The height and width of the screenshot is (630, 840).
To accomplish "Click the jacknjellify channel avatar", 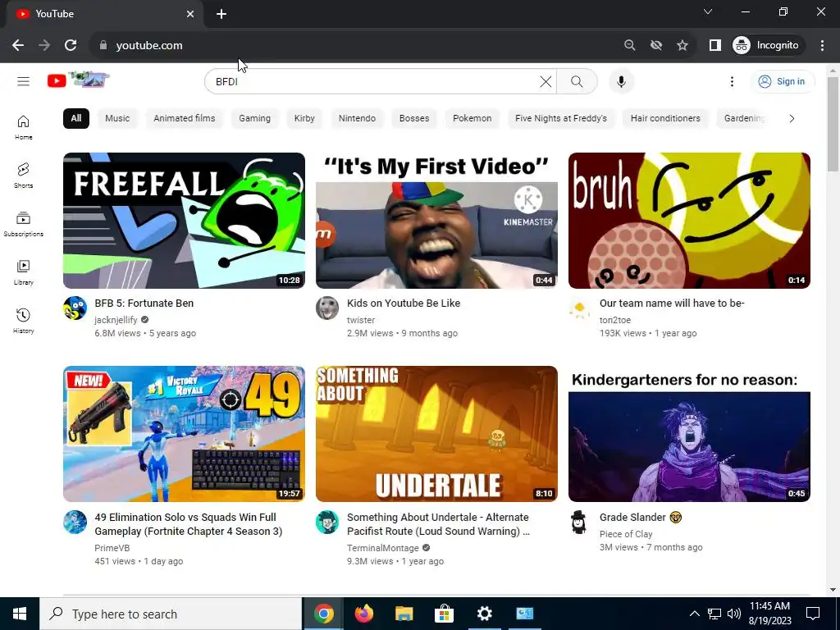I will (75, 308).
